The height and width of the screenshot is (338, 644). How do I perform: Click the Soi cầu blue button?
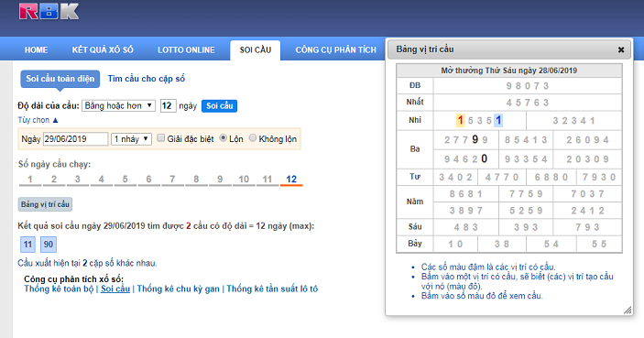point(219,106)
